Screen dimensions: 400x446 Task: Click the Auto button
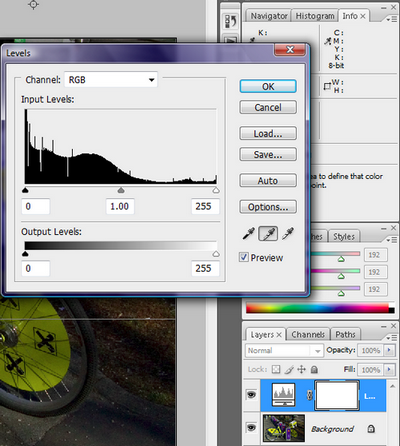268,181
